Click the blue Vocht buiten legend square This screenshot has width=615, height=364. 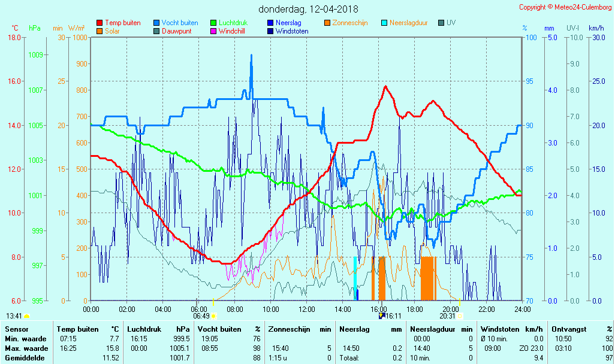[x=156, y=23]
